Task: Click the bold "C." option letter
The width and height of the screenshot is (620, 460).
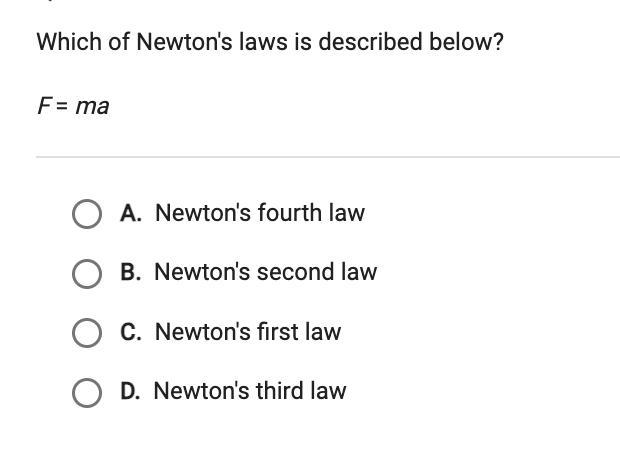Action: (x=130, y=331)
